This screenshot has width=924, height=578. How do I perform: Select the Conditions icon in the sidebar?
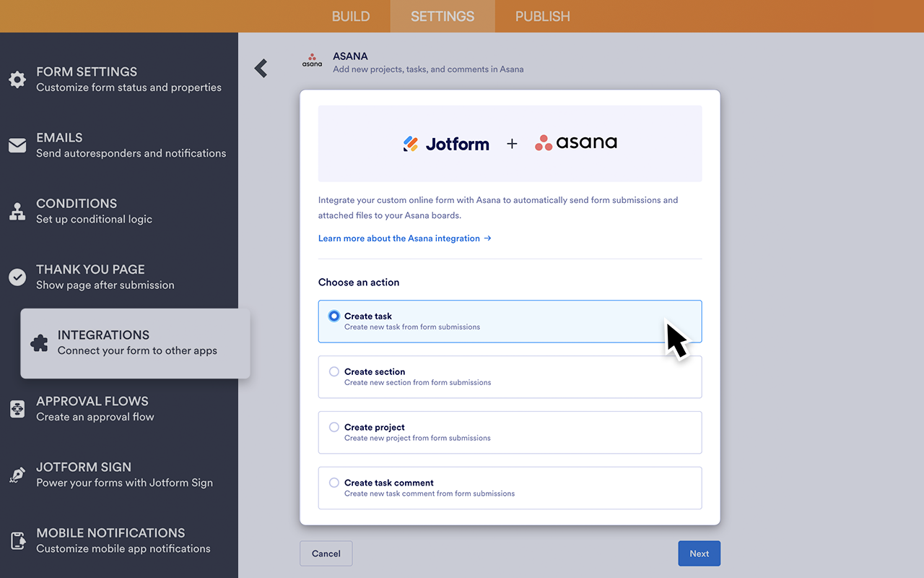[x=17, y=211]
